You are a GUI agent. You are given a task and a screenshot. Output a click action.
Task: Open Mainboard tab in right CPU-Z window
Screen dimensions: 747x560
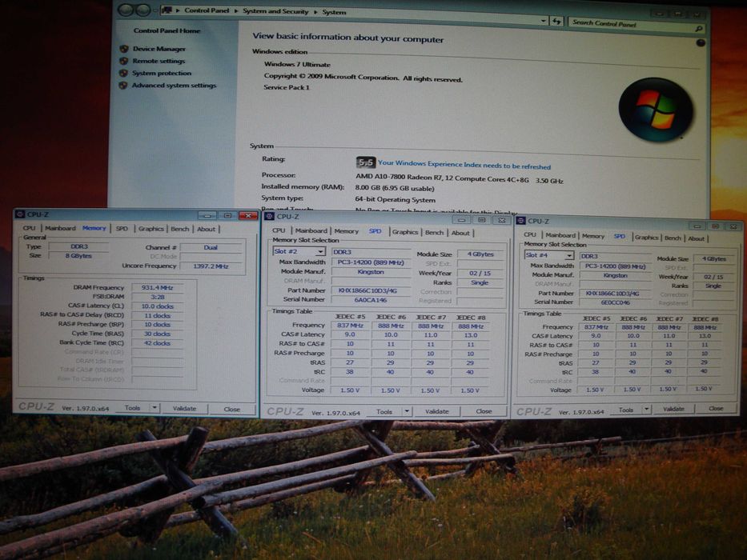[560, 235]
